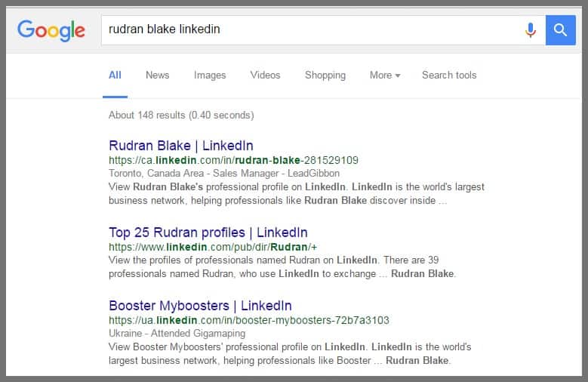
Task: Activate voice search microphone icon
Action: (530, 30)
